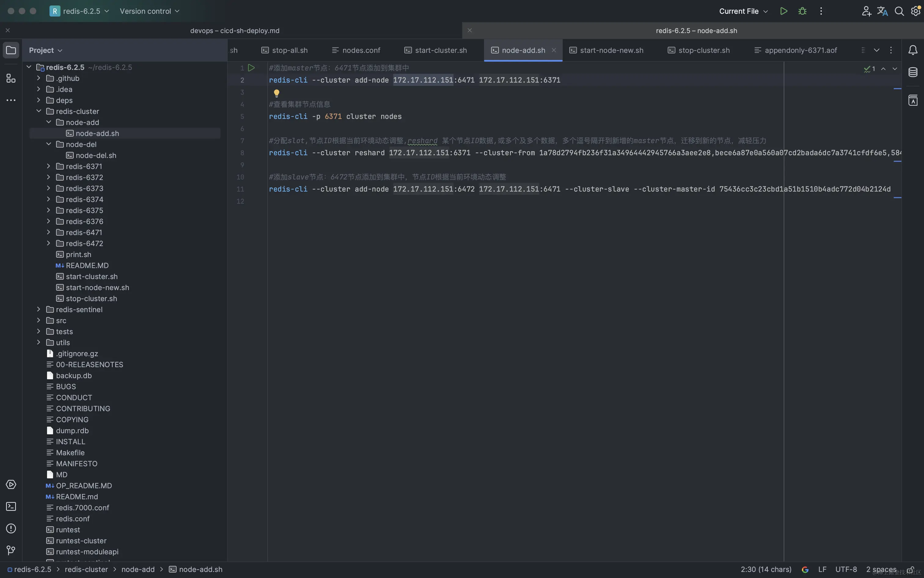Expand the redis-6371 folder
This screenshot has height=578, width=924.
49,166
